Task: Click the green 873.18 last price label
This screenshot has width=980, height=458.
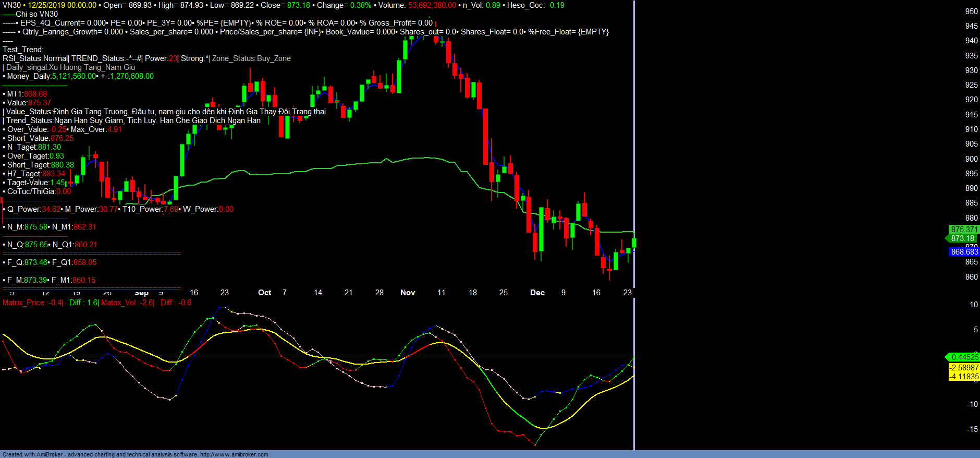Action: [x=962, y=238]
